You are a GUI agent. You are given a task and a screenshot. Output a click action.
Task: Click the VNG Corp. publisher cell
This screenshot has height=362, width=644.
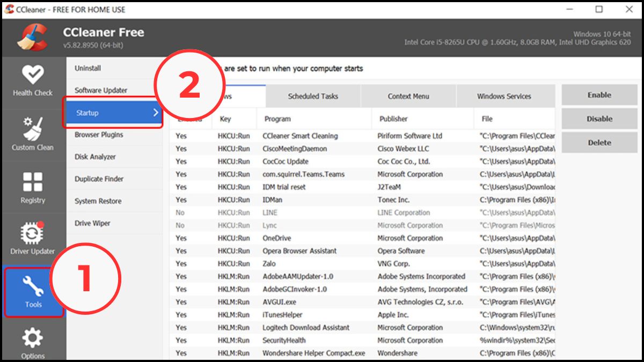coord(393,264)
